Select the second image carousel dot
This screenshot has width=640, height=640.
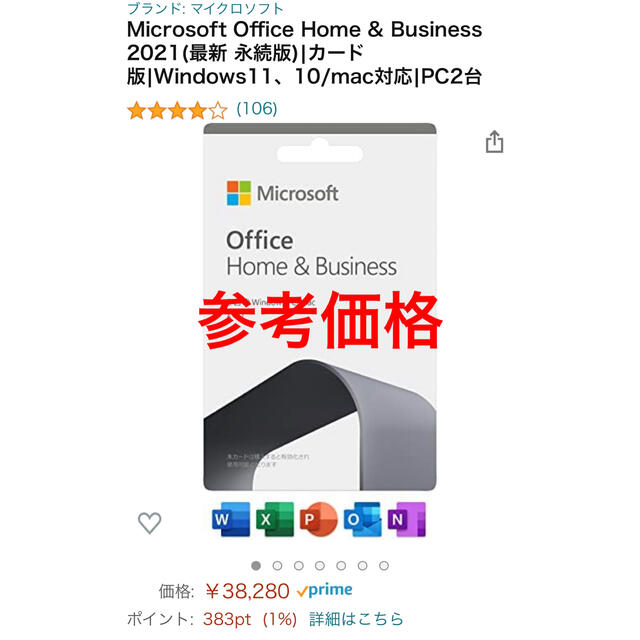tap(277, 566)
